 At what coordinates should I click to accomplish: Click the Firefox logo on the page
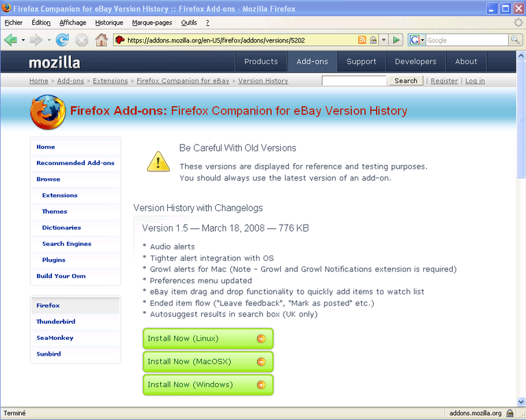pos(48,112)
